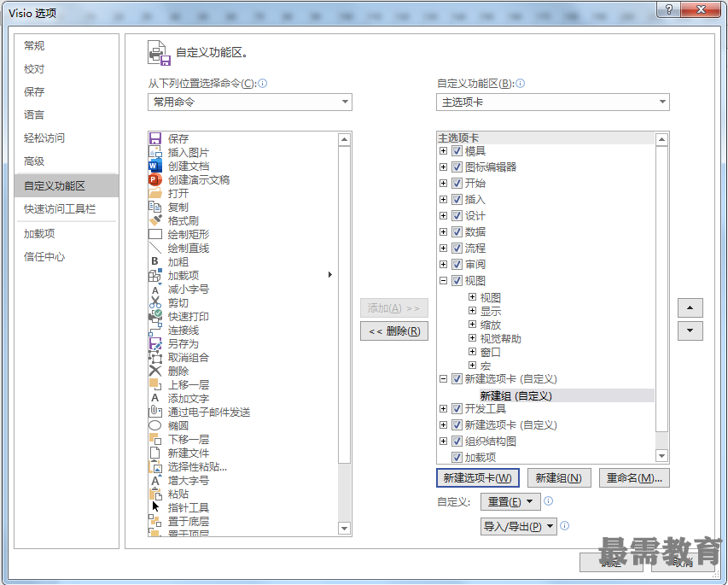
Task: Open the 重置 dropdown button
Action: pos(510,502)
